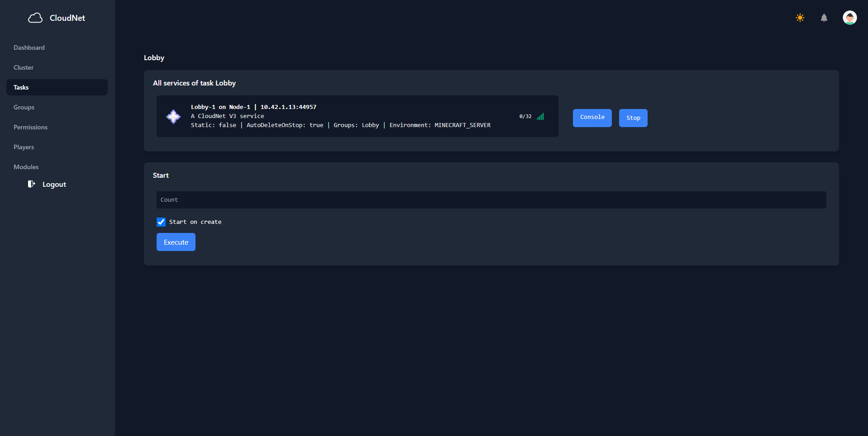Open the Console for Lobby-1

592,118
